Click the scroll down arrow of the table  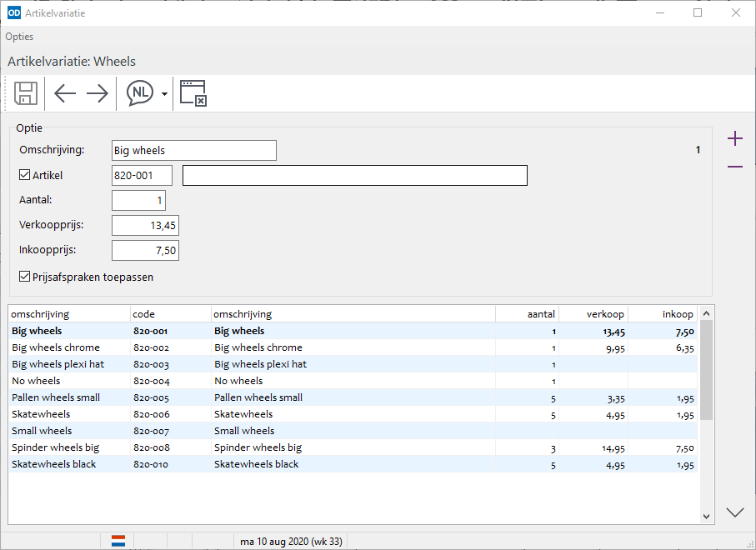(706, 517)
